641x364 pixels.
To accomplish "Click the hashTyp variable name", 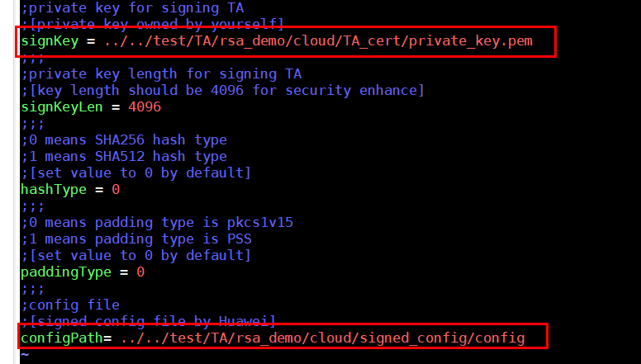I will pyautogui.click(x=54, y=190).
